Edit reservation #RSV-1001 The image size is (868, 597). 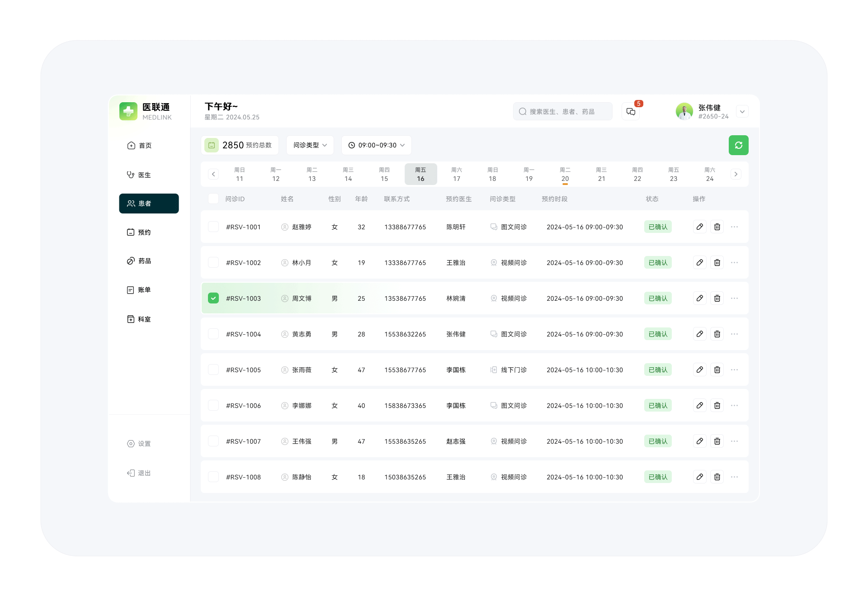699,227
